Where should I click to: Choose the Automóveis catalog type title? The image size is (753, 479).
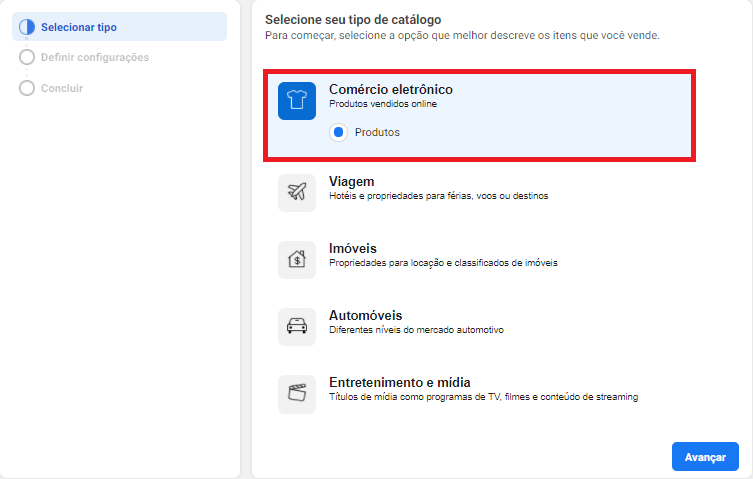pos(365,315)
